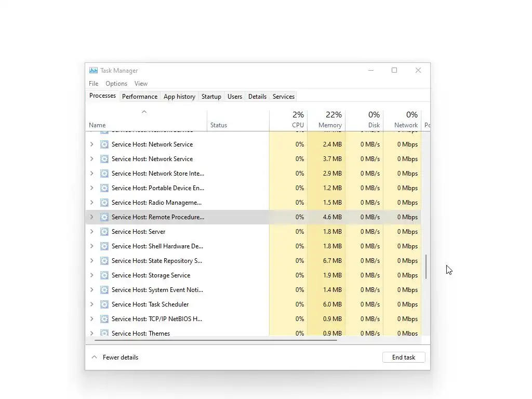Open the Details tab
The width and height of the screenshot is (532, 399).
click(x=258, y=96)
